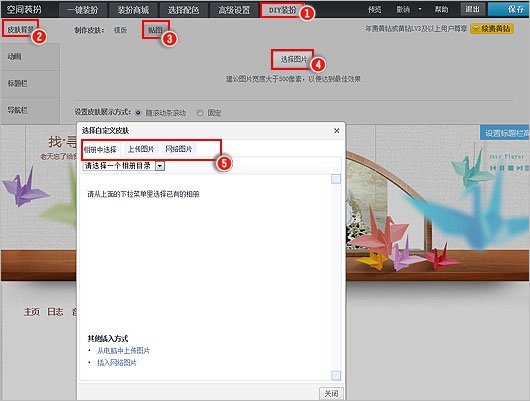Click dialog title 选择自定义皮肤
The image size is (530, 401).
(x=105, y=131)
